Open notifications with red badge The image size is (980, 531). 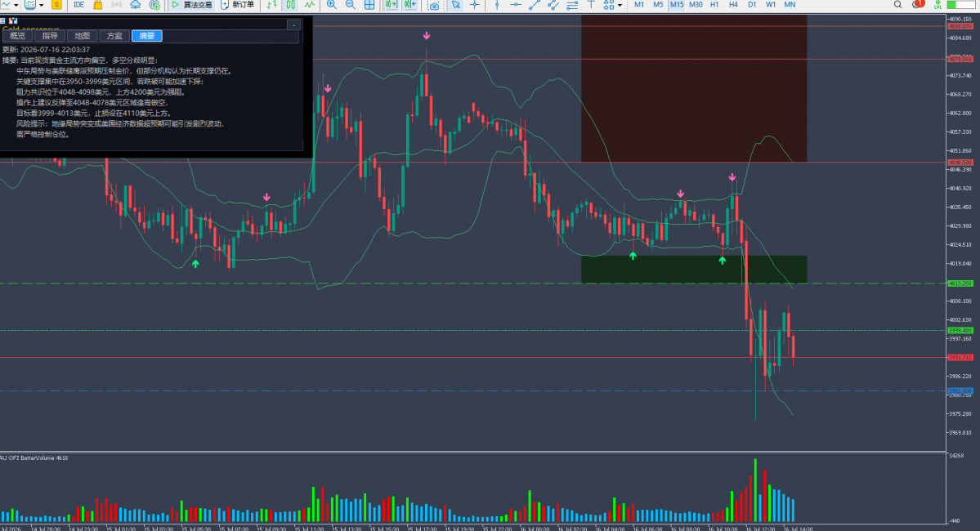(x=918, y=4)
